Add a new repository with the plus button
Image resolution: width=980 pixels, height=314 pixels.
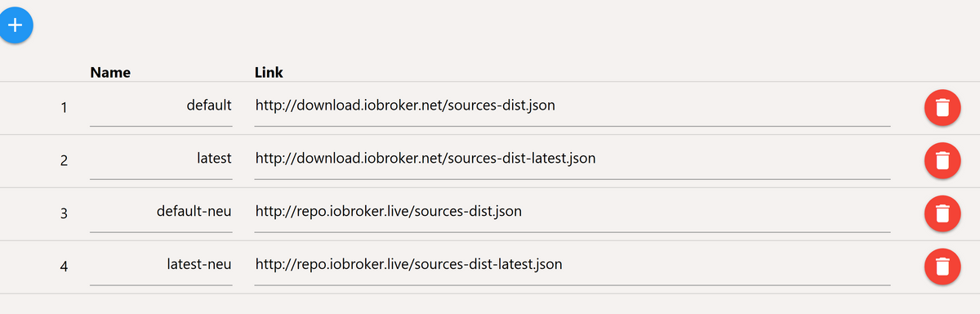pos(16,25)
